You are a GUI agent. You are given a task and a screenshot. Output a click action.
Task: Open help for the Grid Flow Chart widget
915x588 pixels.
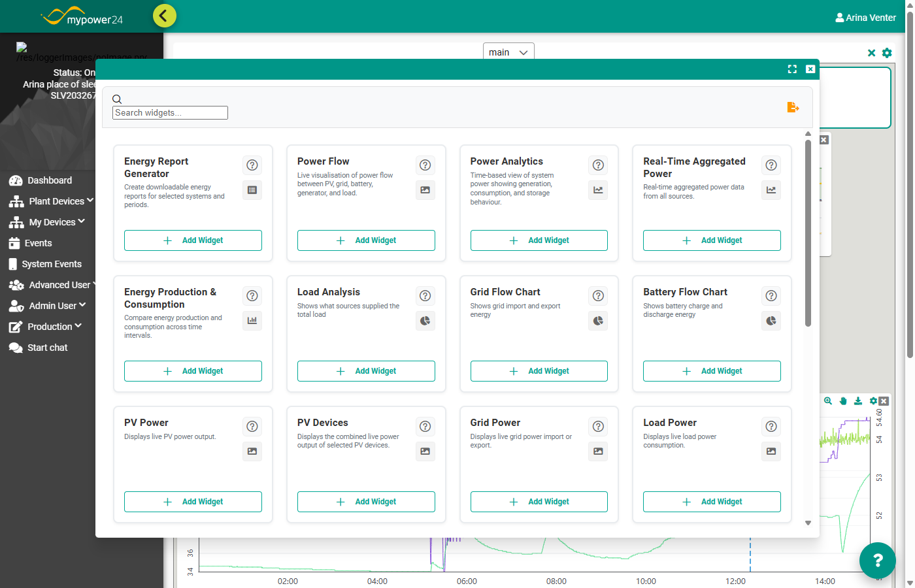(598, 296)
